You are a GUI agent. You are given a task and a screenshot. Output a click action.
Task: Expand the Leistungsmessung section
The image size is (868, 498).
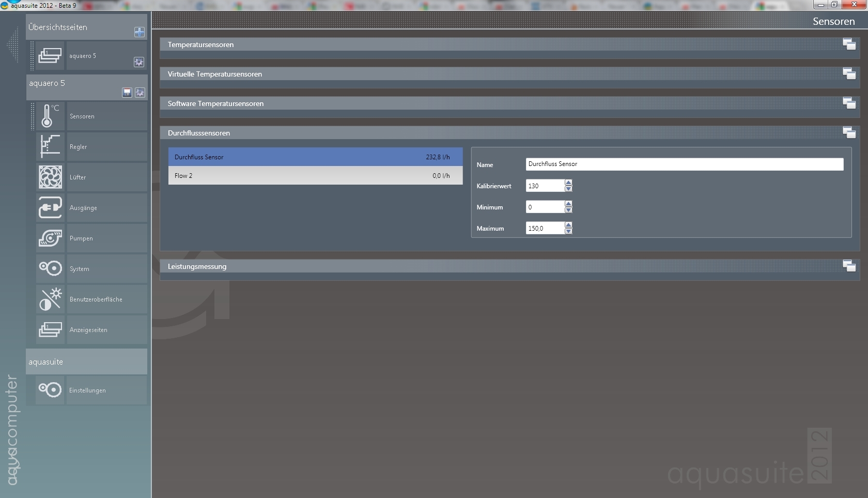(x=849, y=266)
